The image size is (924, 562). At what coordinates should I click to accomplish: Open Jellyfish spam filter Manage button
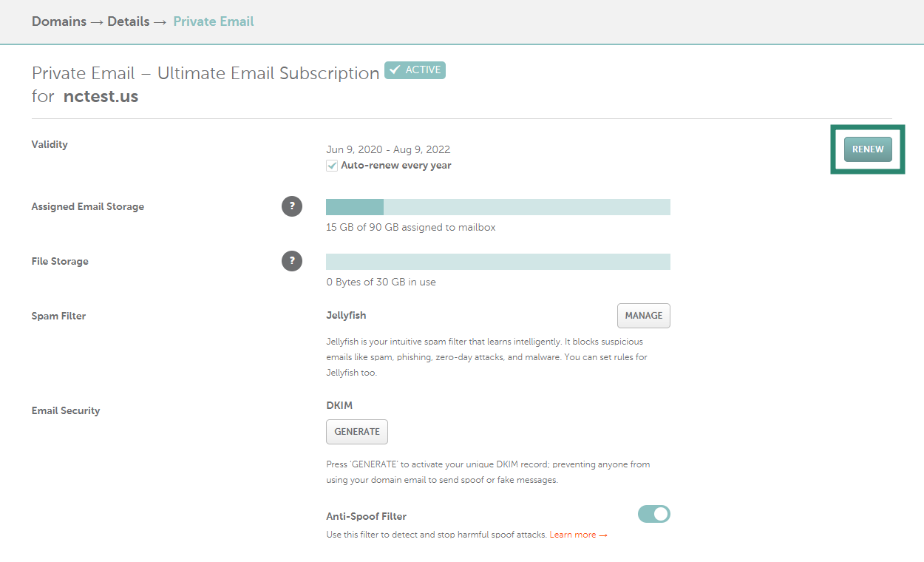point(644,316)
